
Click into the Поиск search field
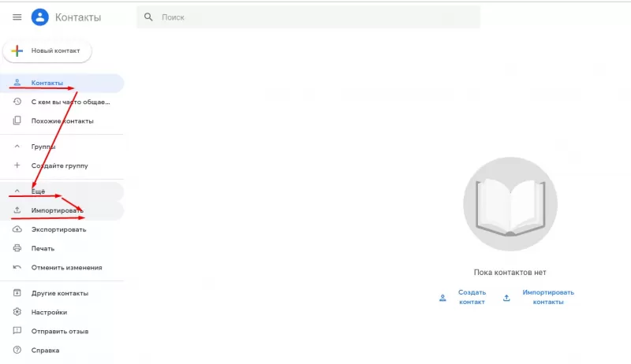(x=308, y=17)
